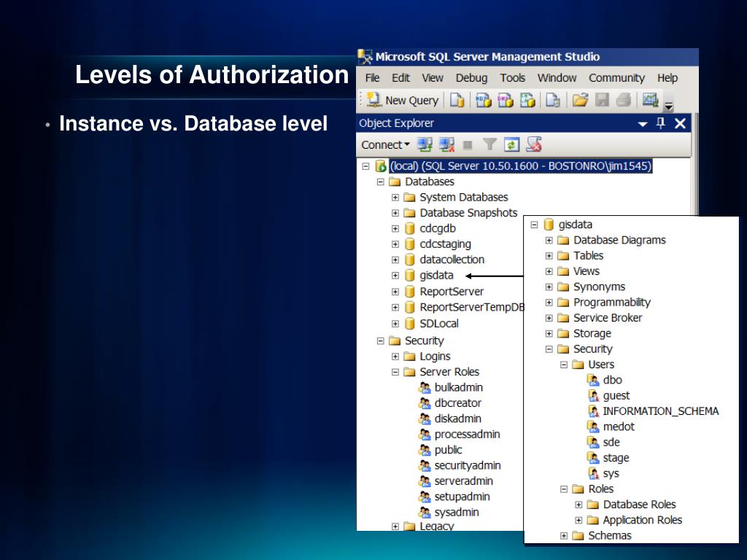This screenshot has width=747, height=560.
Task: Click the Stop square icon
Action: point(468,145)
